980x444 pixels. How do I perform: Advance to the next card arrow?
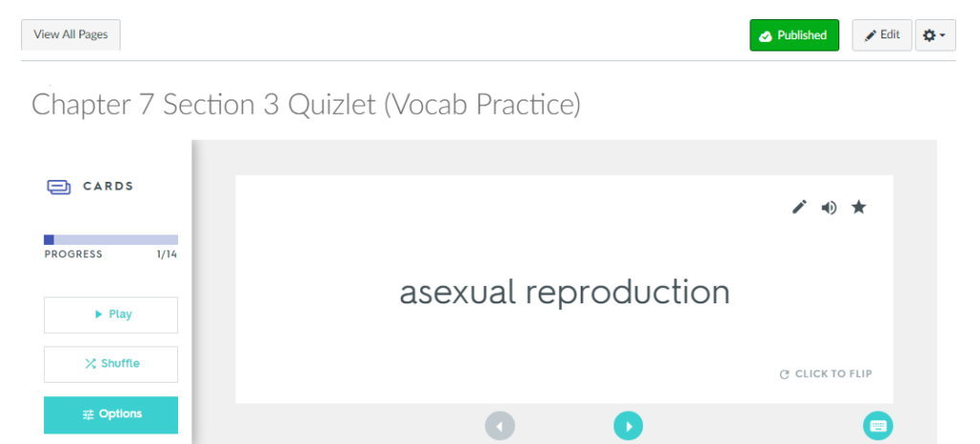pyautogui.click(x=628, y=425)
